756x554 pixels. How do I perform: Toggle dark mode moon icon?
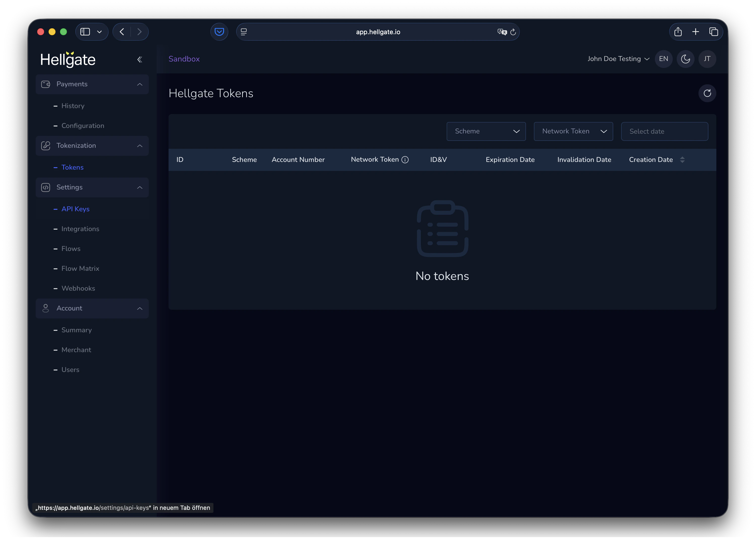click(x=685, y=59)
